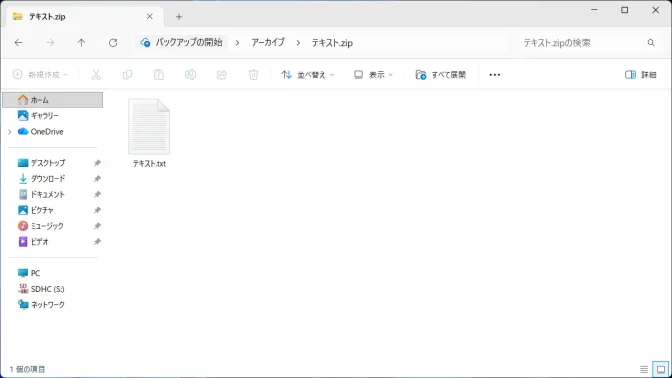Go back with the left arrow button
This screenshot has height=378, width=672.
pyautogui.click(x=18, y=42)
